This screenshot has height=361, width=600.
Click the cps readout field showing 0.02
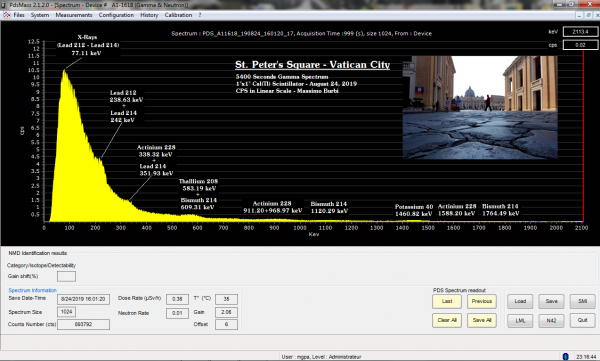point(580,45)
